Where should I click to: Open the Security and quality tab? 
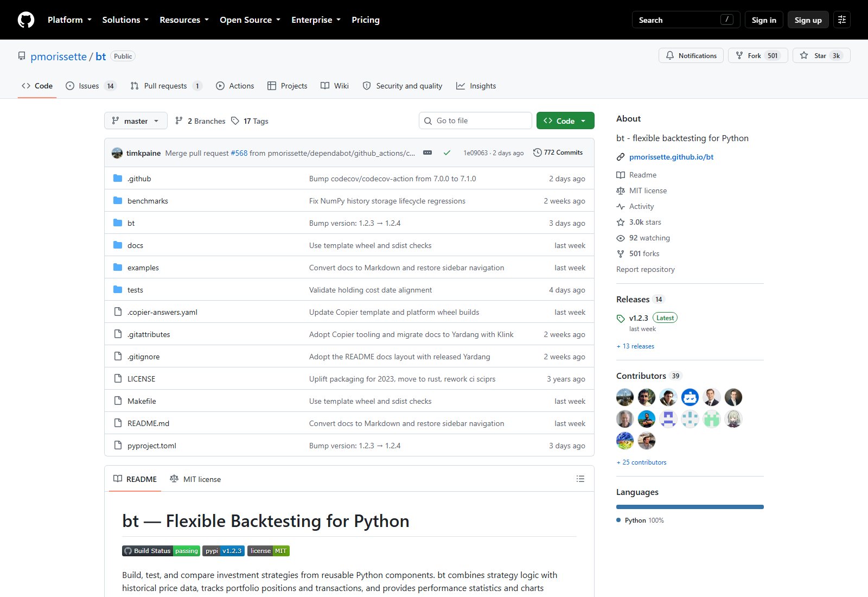[403, 86]
